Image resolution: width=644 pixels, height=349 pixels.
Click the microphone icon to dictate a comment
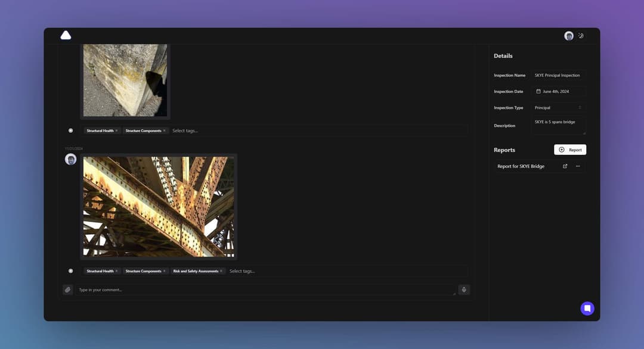[464, 289]
